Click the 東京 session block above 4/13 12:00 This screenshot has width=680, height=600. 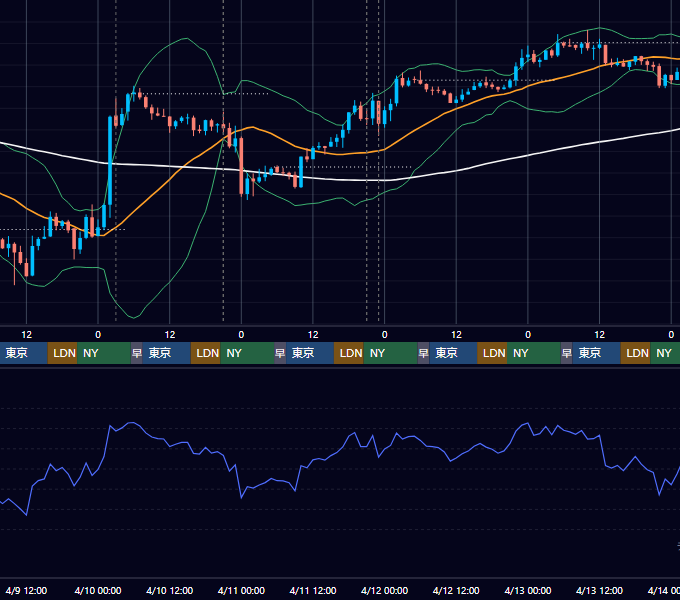coord(596,353)
